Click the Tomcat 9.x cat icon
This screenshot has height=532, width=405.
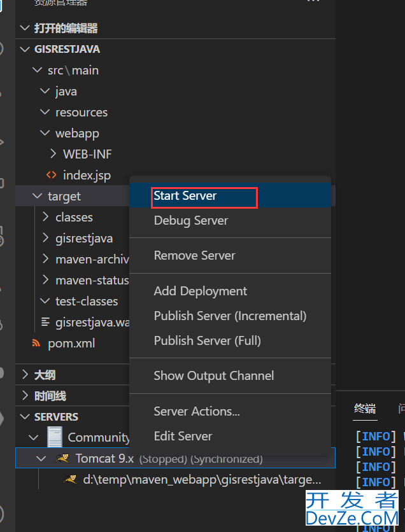click(62, 458)
